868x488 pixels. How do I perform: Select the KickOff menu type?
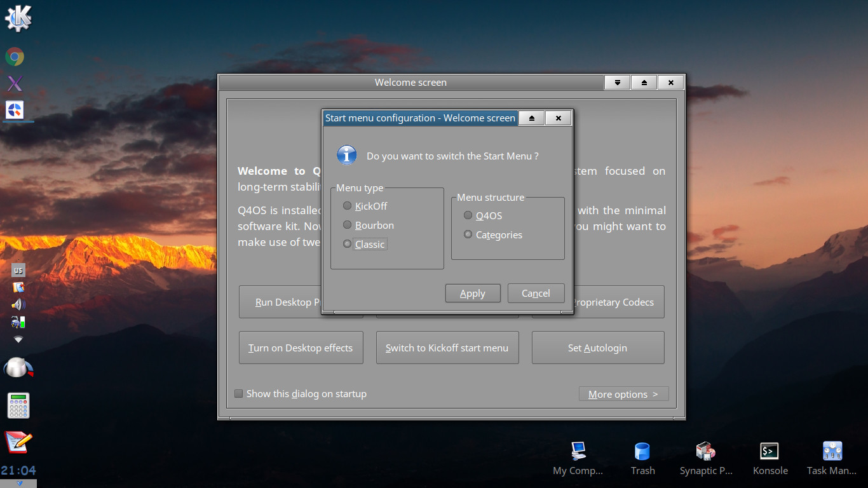click(365, 206)
